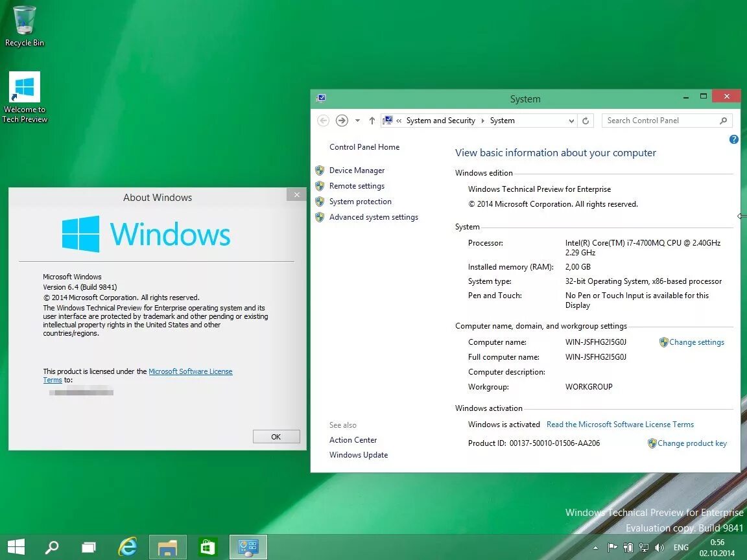747x560 pixels.
Task: Click 'Windows Technical Preview for Enterprise' edition text
Action: (x=539, y=189)
